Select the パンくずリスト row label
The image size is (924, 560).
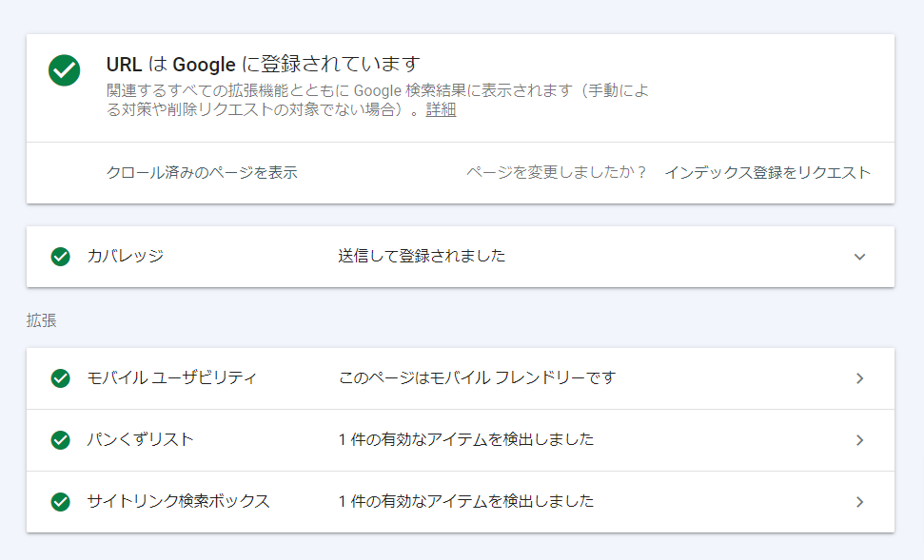140,439
